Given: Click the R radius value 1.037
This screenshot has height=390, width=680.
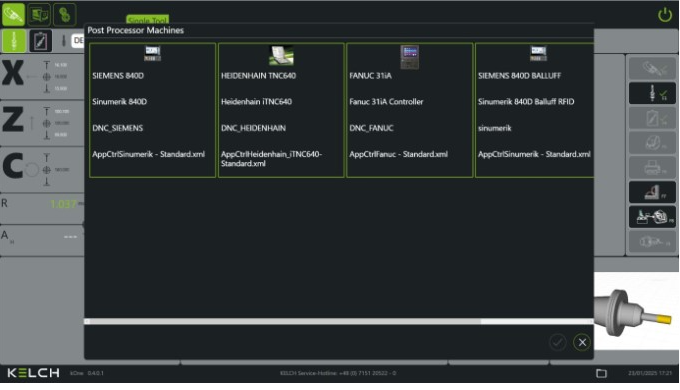Looking at the screenshot, I should point(63,204).
